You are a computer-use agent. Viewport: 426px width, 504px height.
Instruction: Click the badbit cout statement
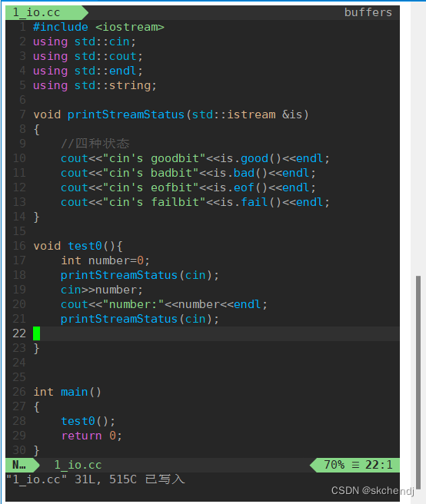point(188,173)
